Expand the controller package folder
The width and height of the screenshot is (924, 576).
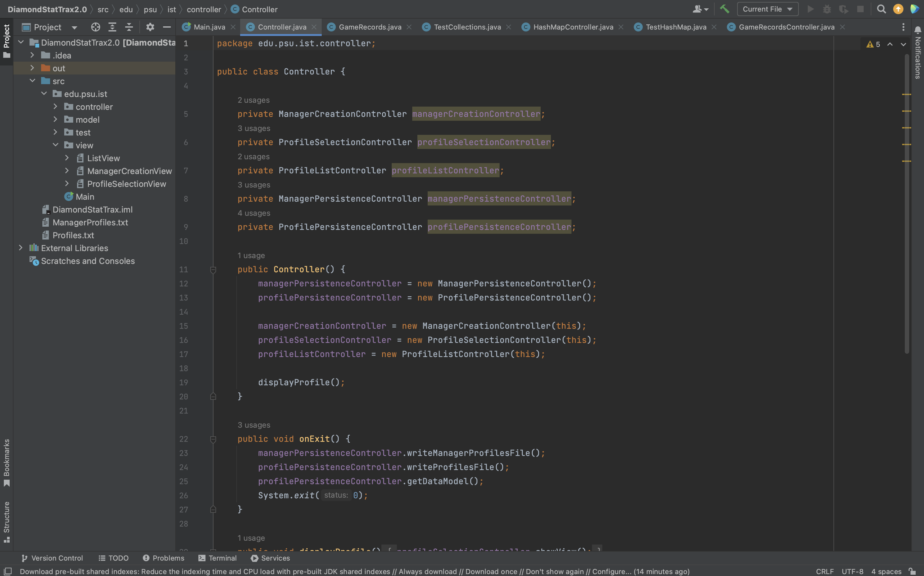pos(56,107)
